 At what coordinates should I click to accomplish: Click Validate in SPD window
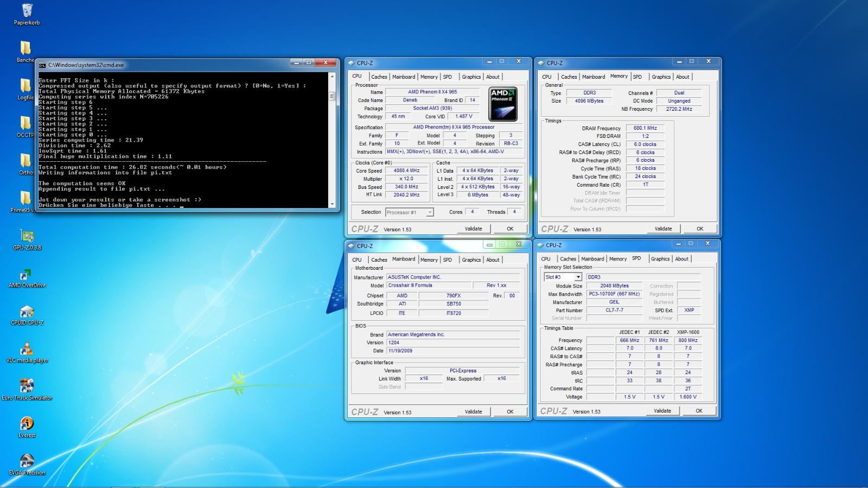662,410
